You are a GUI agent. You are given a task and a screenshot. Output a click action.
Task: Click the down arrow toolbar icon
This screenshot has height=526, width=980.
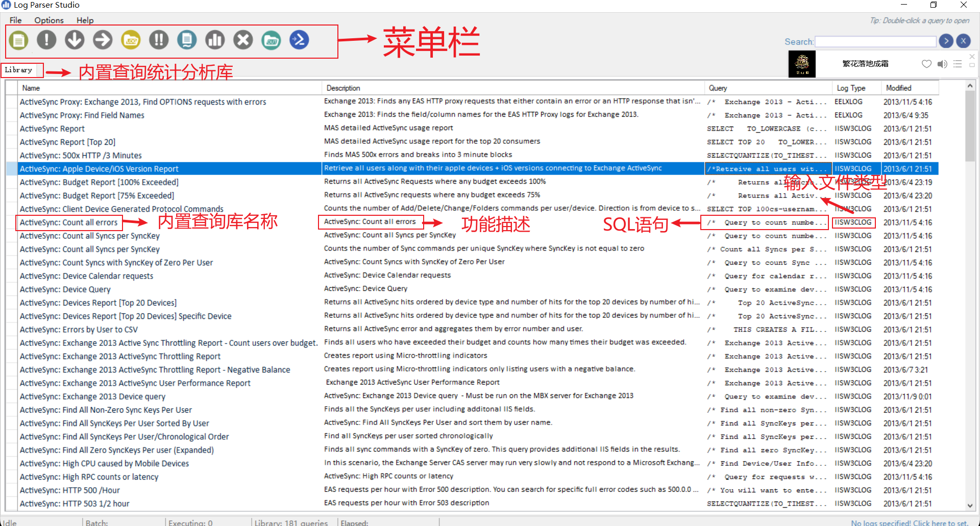pos(75,40)
